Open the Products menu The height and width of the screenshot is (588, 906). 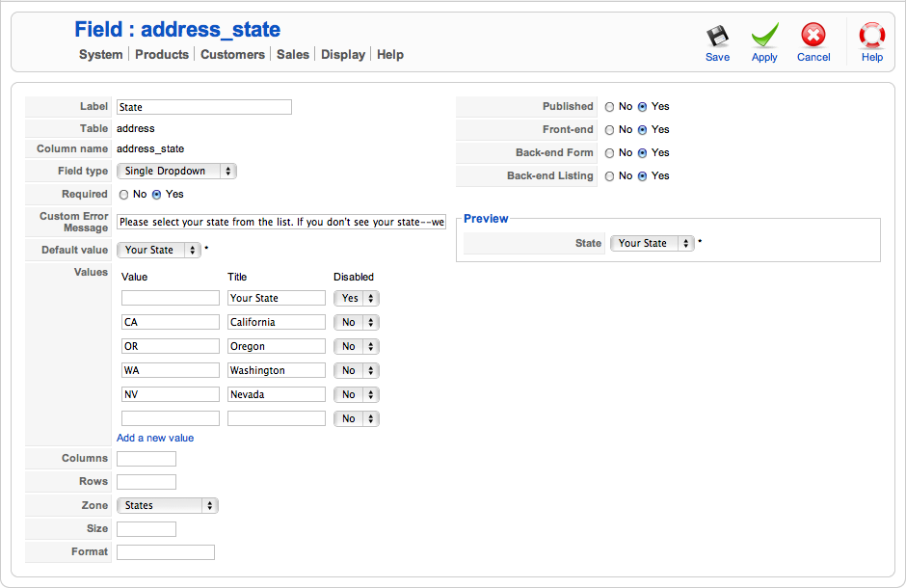[162, 55]
